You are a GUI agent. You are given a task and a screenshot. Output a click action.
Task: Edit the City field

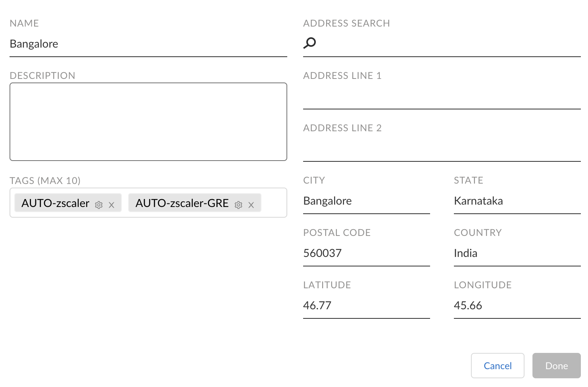tap(366, 201)
